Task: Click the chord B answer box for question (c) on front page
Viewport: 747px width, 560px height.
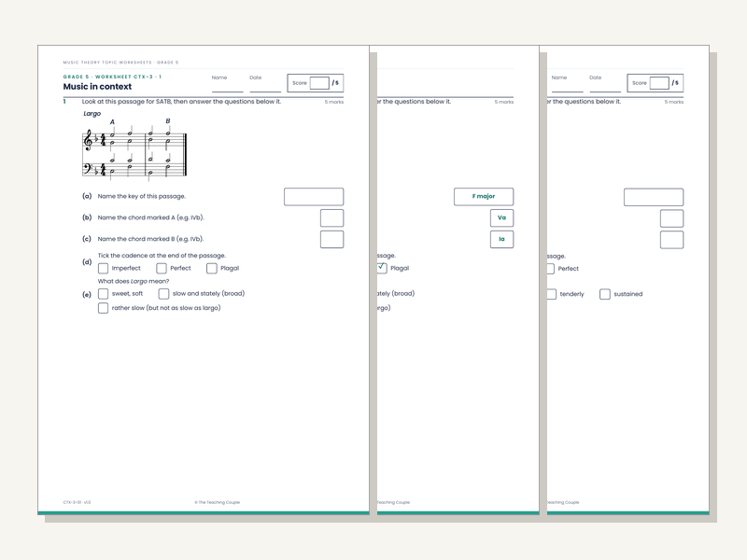Action: tap(331, 240)
